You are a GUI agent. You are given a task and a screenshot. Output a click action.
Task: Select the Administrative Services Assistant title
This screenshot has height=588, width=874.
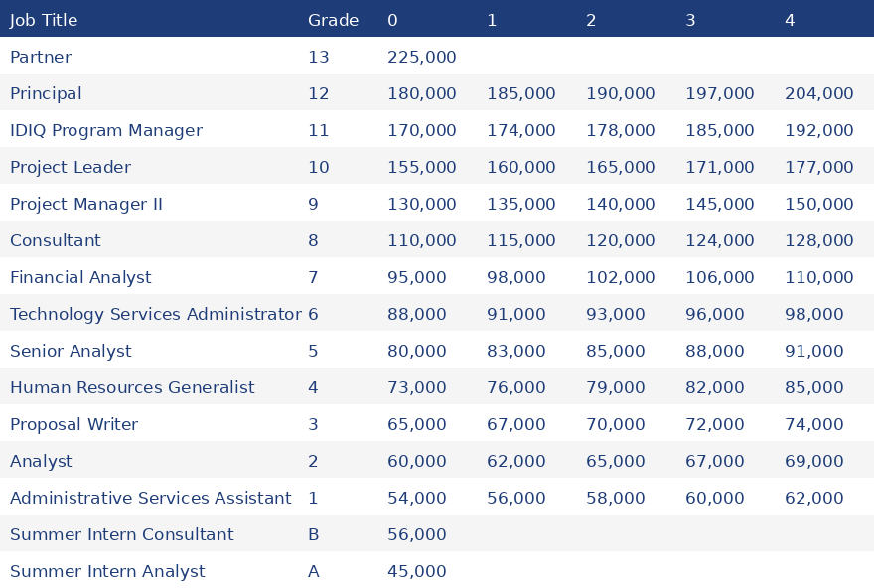(151, 498)
